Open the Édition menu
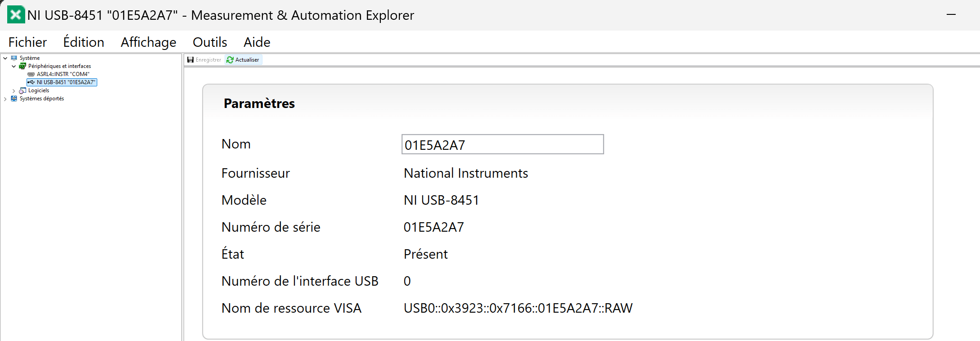The image size is (980, 341). [84, 42]
